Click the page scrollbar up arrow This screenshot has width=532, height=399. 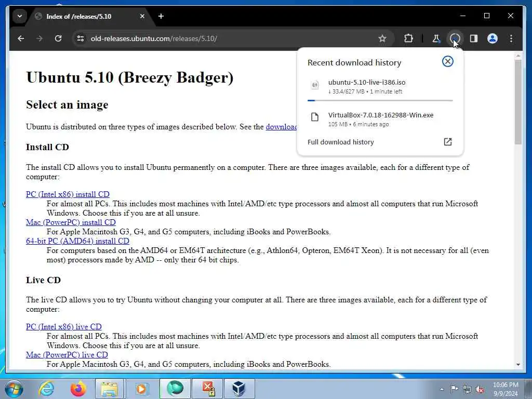pyautogui.click(x=518, y=55)
